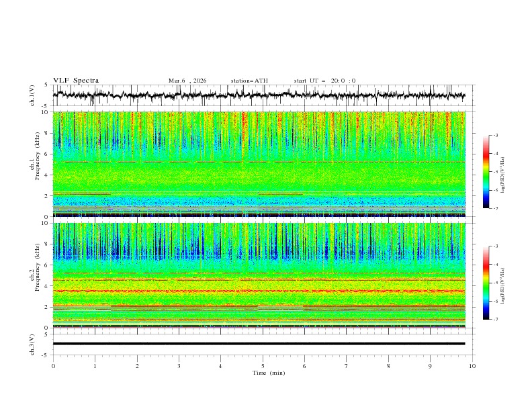This screenshot has width=532, height=411.
Task: Click the ch.2 colorbar "-7" tick label
Action: tap(495, 319)
